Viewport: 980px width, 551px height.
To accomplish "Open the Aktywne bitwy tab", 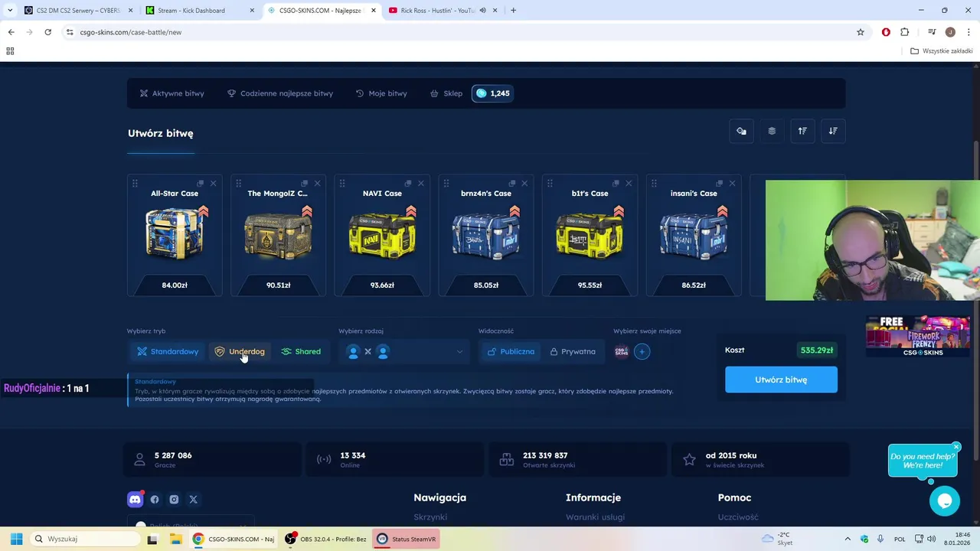I will (171, 93).
